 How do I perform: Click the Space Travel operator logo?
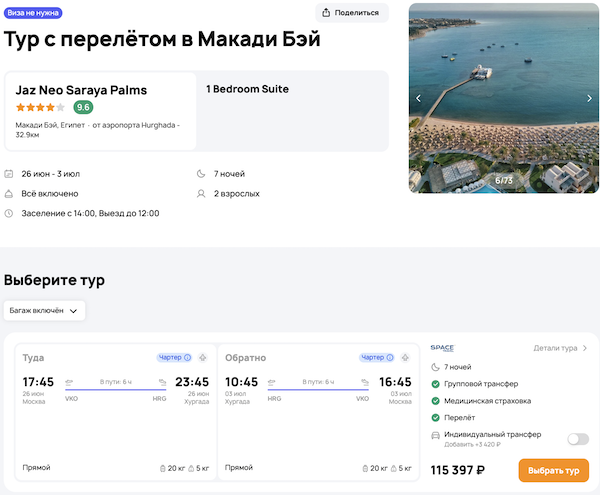[441, 348]
